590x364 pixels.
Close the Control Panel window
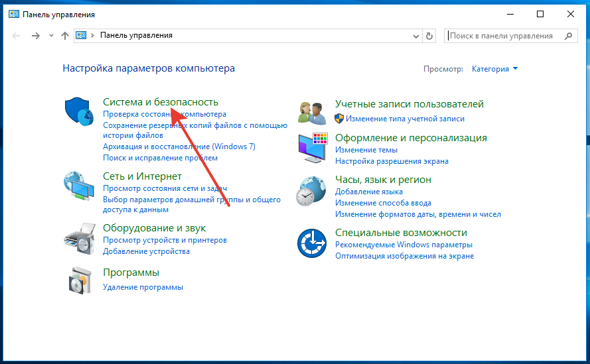571,15
